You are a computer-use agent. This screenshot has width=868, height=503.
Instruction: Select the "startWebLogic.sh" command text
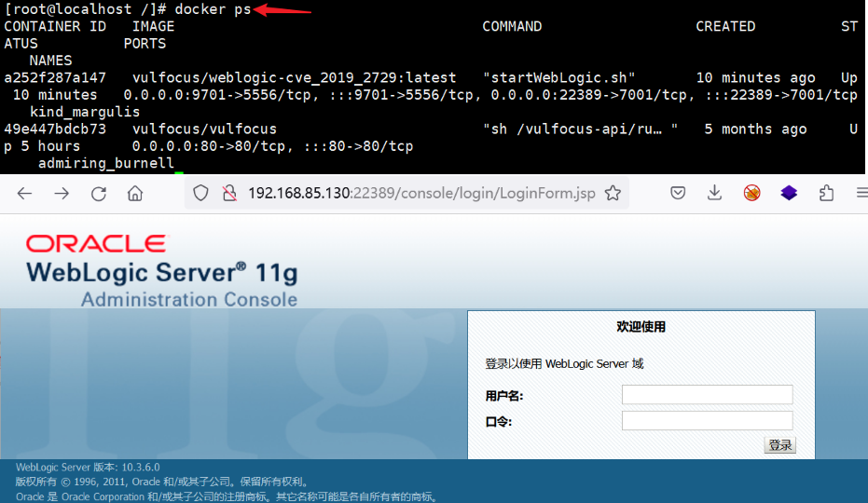(559, 78)
